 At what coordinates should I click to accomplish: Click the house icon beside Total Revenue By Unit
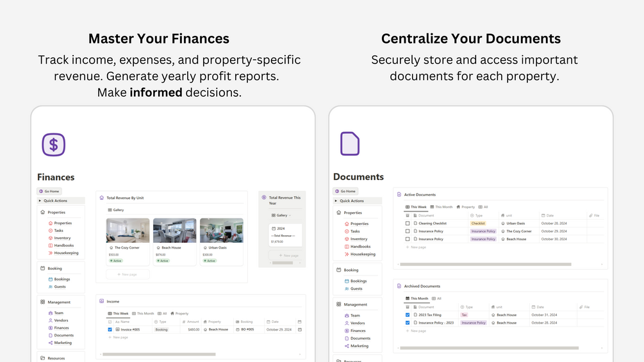click(102, 197)
